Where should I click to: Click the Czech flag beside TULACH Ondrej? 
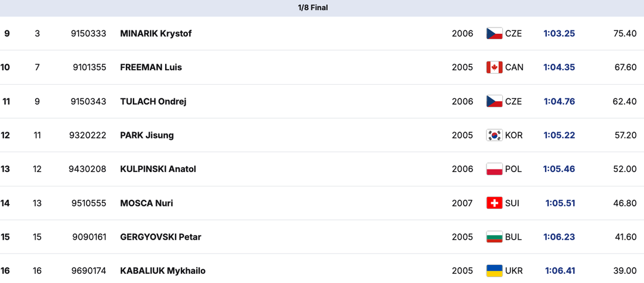(x=494, y=101)
